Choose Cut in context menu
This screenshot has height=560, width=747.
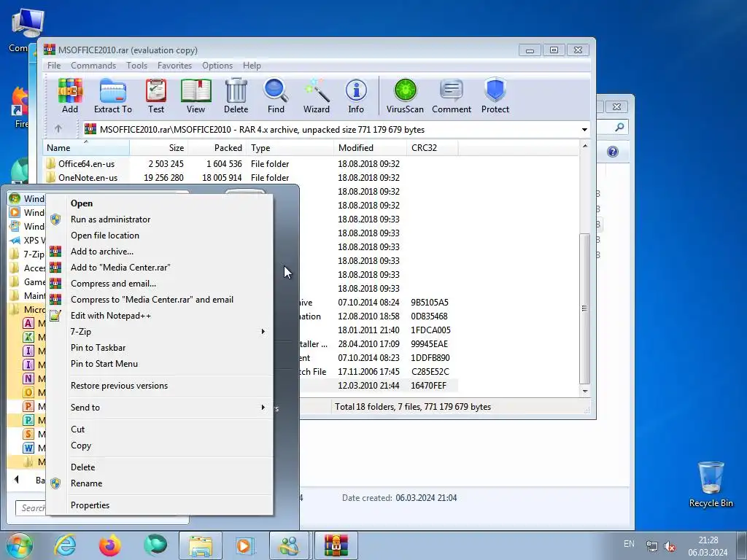pyautogui.click(x=160, y=429)
